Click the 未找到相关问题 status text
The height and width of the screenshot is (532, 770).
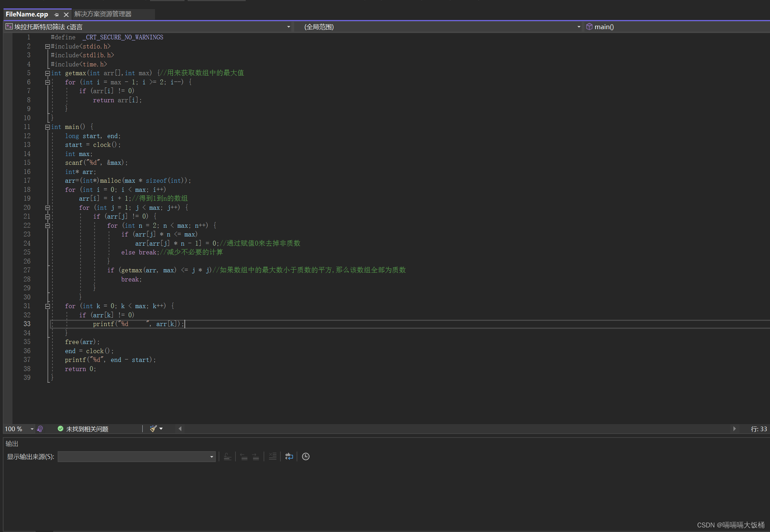87,429
